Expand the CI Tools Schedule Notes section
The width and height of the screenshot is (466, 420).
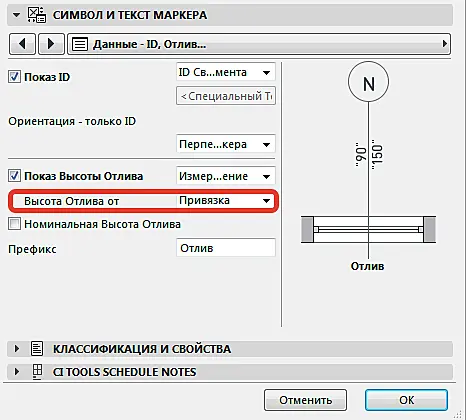[x=16, y=371]
